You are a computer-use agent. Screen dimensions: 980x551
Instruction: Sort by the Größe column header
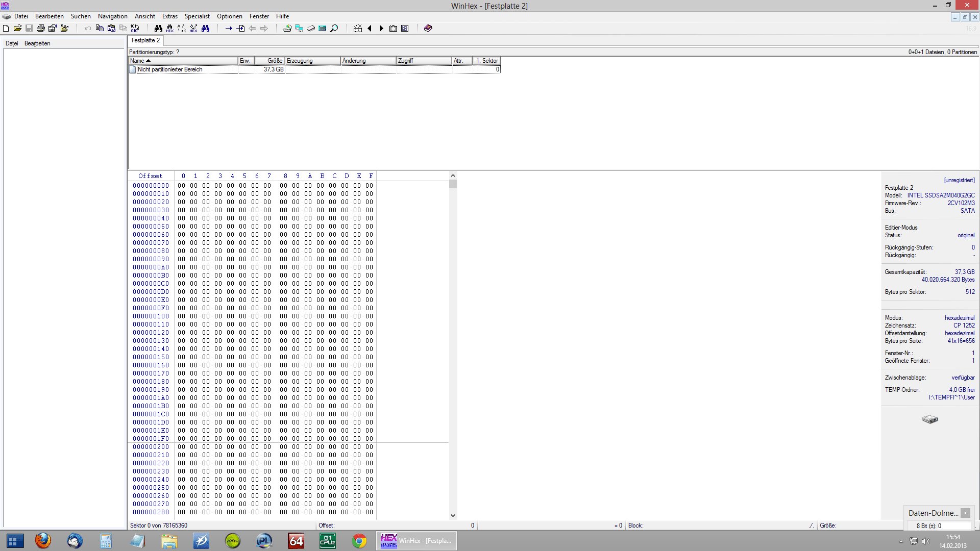coord(269,61)
